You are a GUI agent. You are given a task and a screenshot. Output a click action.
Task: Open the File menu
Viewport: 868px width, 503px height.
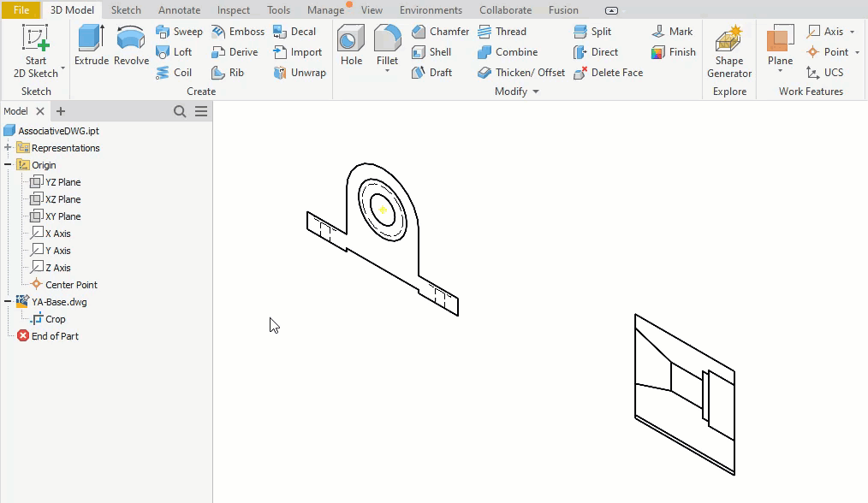[21, 10]
